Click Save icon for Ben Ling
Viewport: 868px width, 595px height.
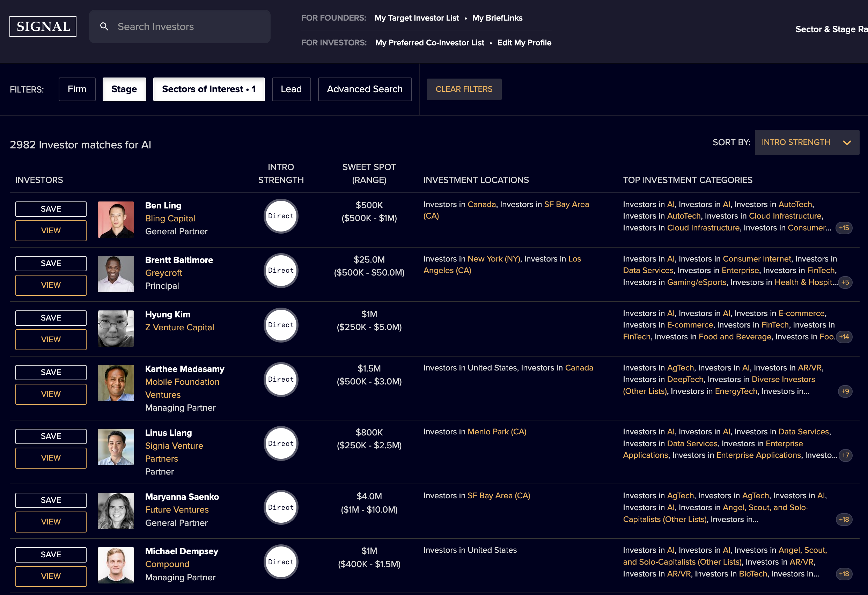(50, 210)
